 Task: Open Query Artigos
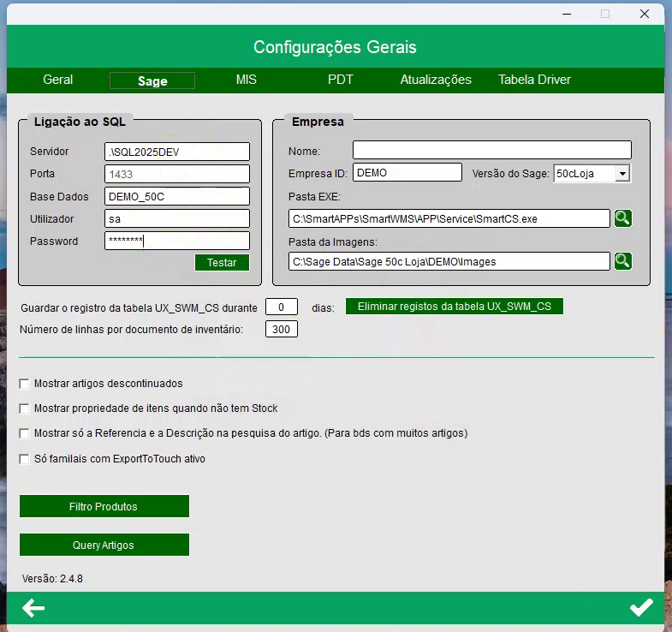click(x=104, y=545)
